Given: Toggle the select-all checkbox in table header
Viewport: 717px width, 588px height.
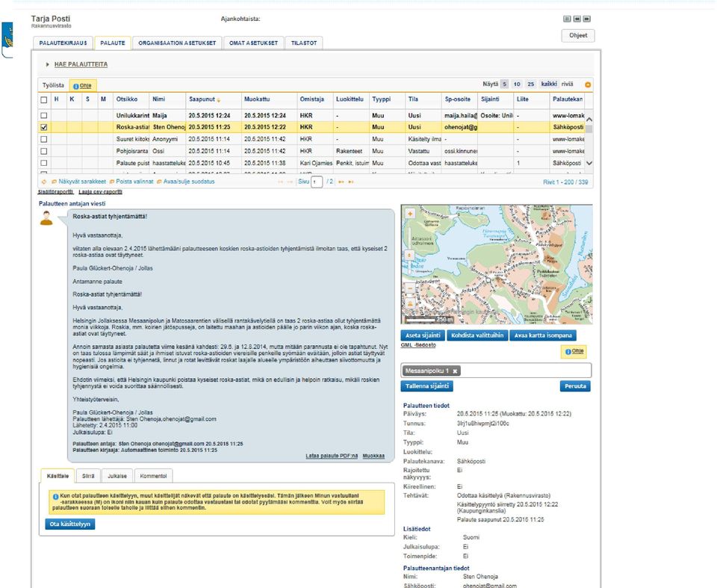Looking at the screenshot, I should pos(44,100).
